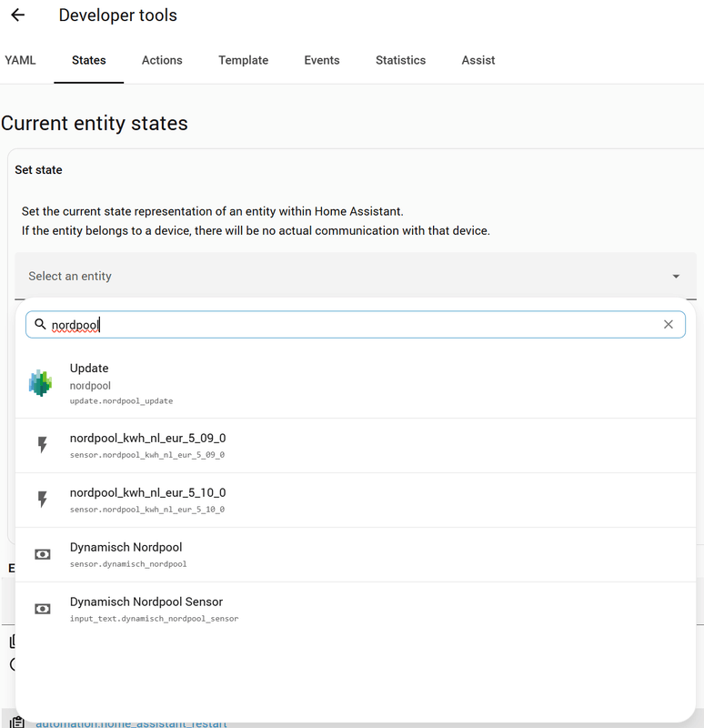The image size is (704, 728).
Task: Select the Dynamisch Nordpool sensor
Action: [356, 555]
